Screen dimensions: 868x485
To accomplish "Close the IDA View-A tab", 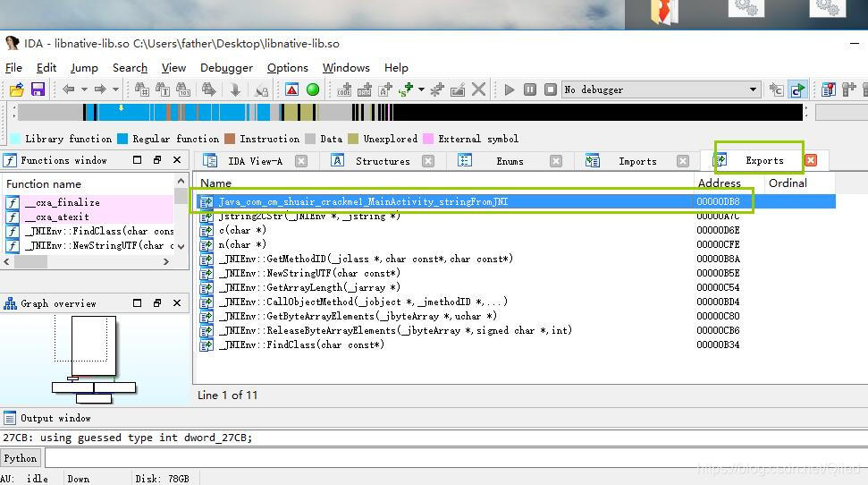I will [301, 161].
